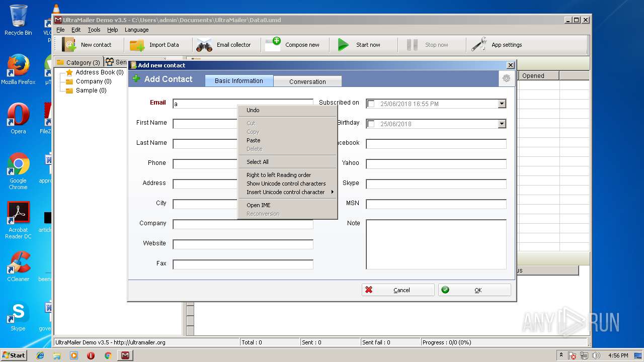Viewport: 644px width, 362px height.
Task: Open Google Chrome desktop icon
Action: pyautogui.click(x=18, y=171)
